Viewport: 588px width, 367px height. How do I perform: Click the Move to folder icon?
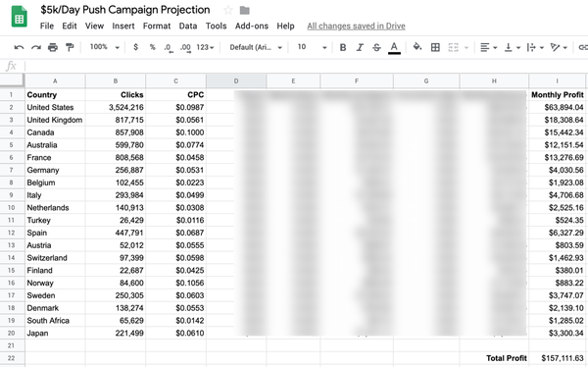click(244, 10)
